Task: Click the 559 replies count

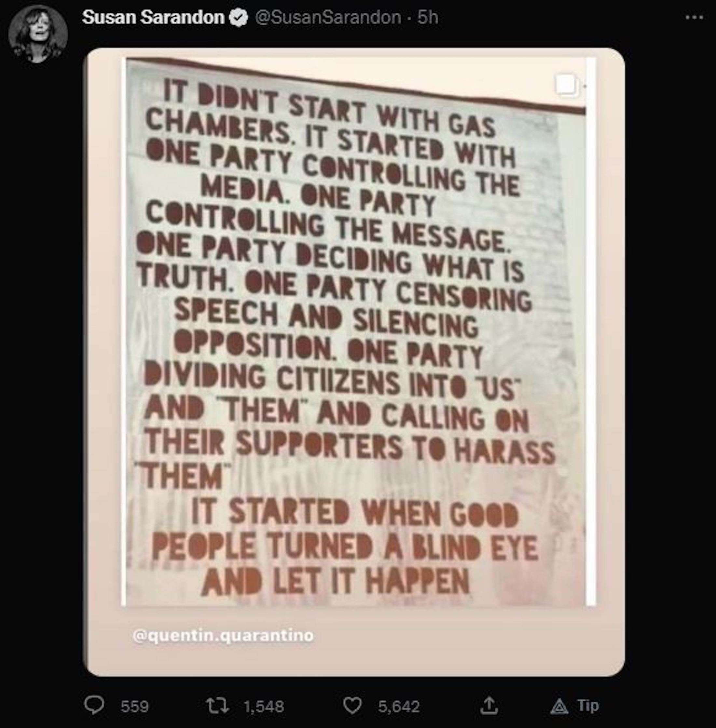Action: click(135, 707)
